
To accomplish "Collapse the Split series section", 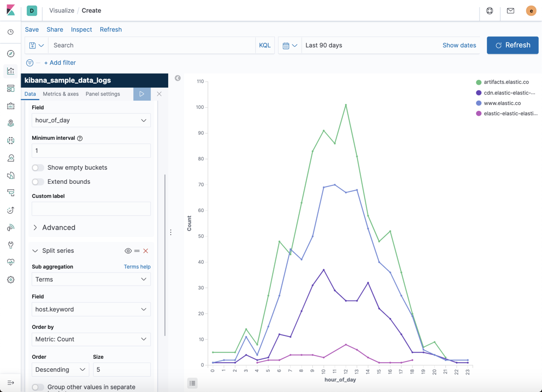I will 53,251.
